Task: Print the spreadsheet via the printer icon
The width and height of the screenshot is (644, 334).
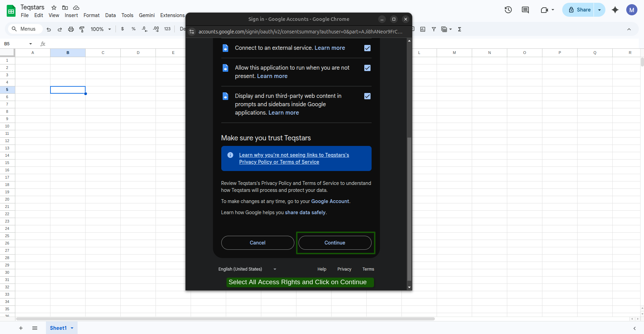Action: [71, 29]
